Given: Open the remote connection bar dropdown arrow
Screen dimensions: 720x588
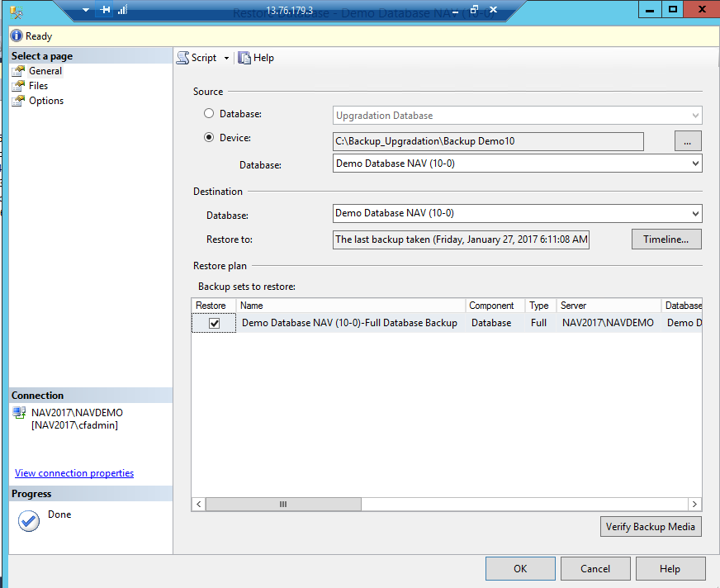Looking at the screenshot, I should 85,10.
